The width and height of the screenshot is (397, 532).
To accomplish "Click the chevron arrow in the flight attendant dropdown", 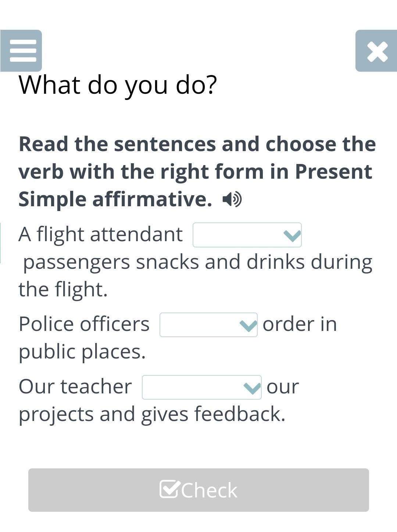I will (292, 235).
